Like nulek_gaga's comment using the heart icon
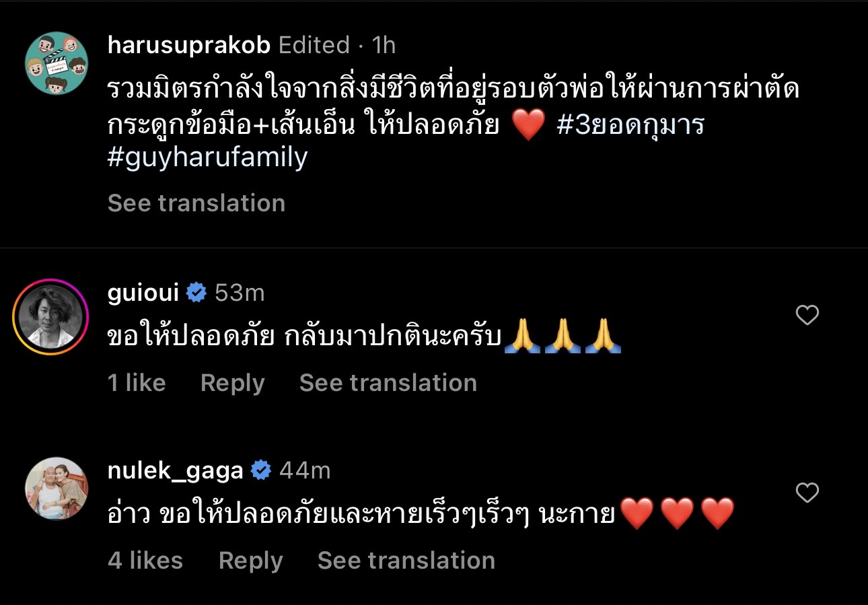The height and width of the screenshot is (605, 868). [x=807, y=492]
